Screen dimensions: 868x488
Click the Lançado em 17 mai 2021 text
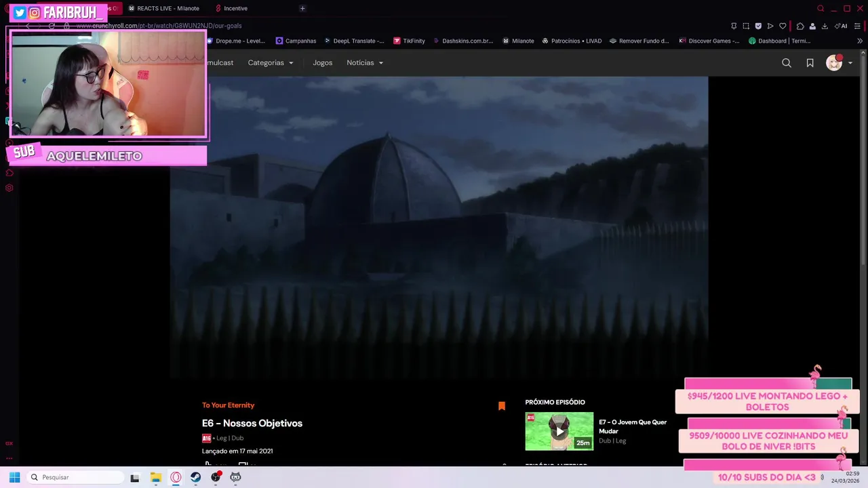[237, 451]
